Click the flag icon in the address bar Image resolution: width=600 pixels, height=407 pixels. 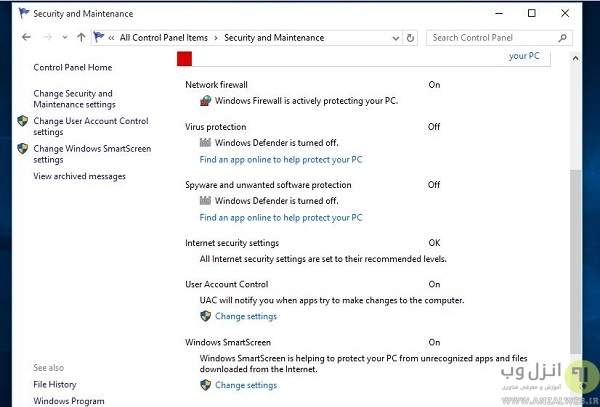click(x=100, y=38)
